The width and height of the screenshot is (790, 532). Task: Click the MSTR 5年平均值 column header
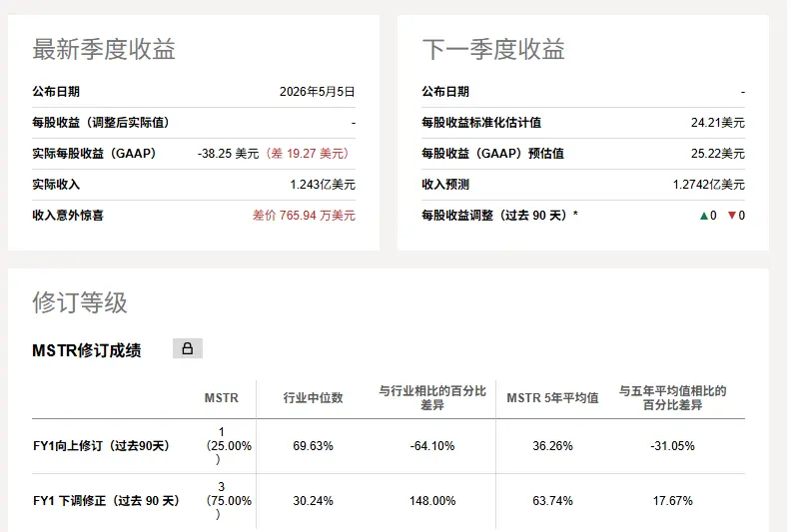point(552,398)
